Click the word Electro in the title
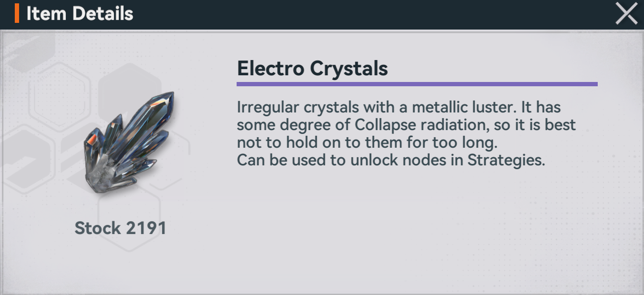 [270, 69]
